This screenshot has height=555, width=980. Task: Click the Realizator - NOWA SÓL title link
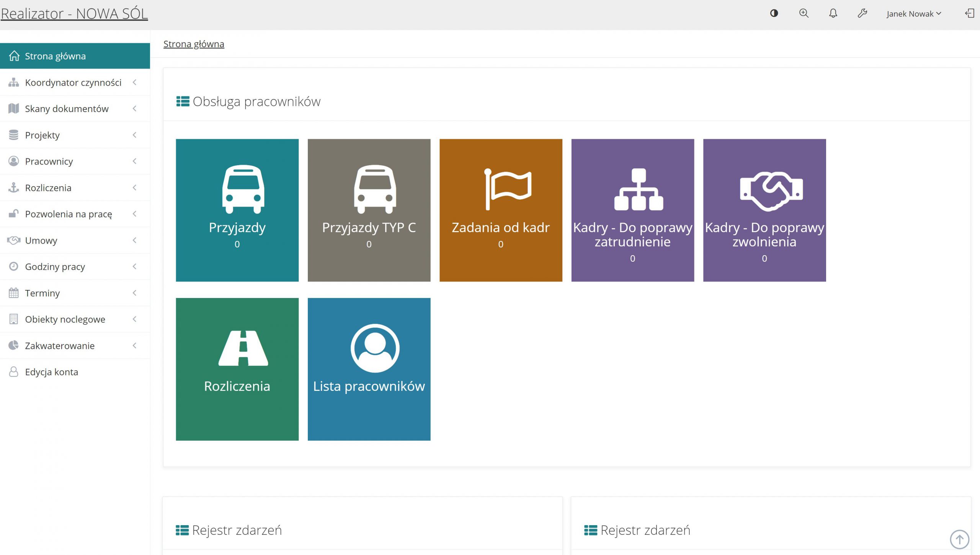tap(74, 13)
